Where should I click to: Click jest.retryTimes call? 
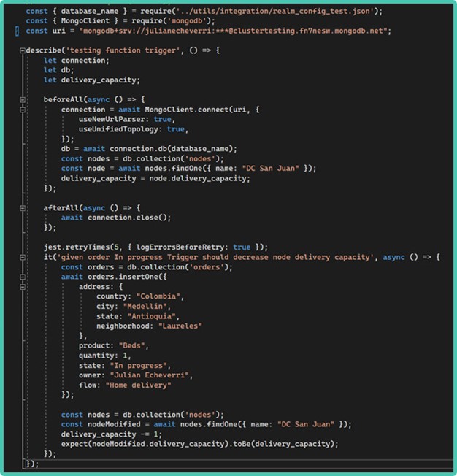pyautogui.click(x=76, y=247)
